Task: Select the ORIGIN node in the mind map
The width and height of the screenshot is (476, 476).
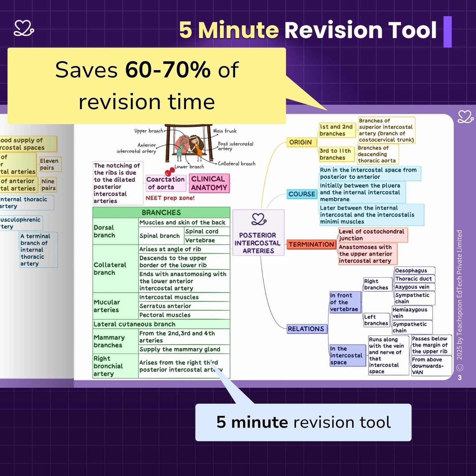Action: pos(300,142)
